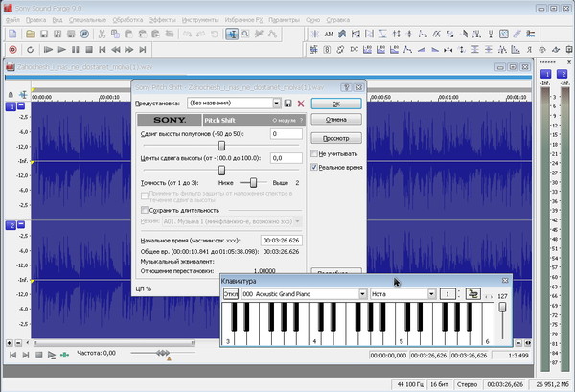
Task: Toggle the channel 2 button in waveform
Action: 11,225
